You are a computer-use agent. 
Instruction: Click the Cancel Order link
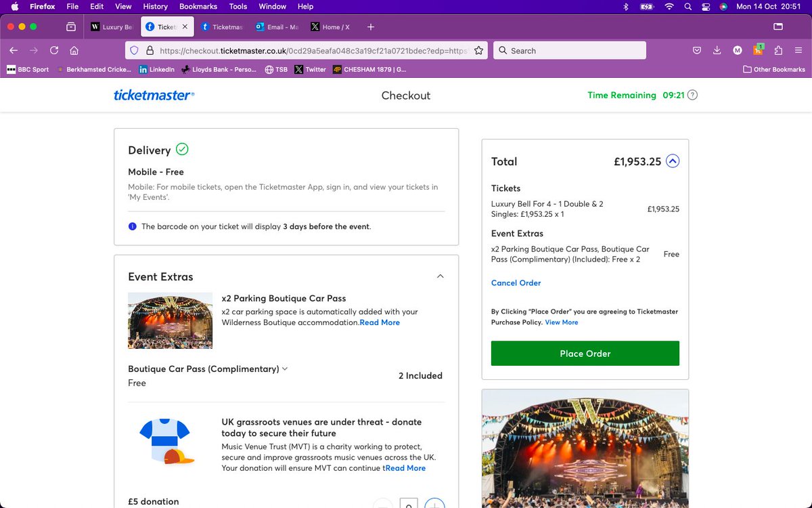coord(516,282)
